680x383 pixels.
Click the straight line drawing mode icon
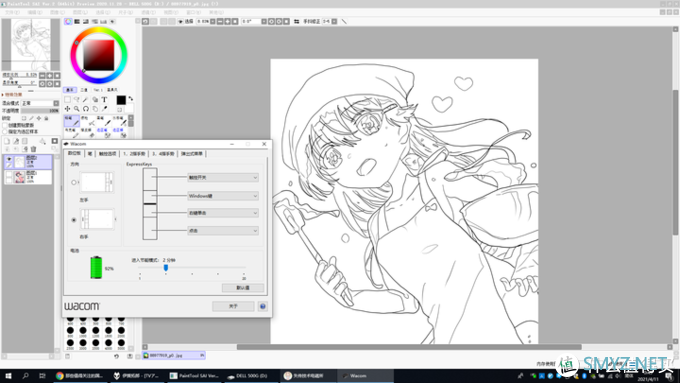click(x=344, y=21)
